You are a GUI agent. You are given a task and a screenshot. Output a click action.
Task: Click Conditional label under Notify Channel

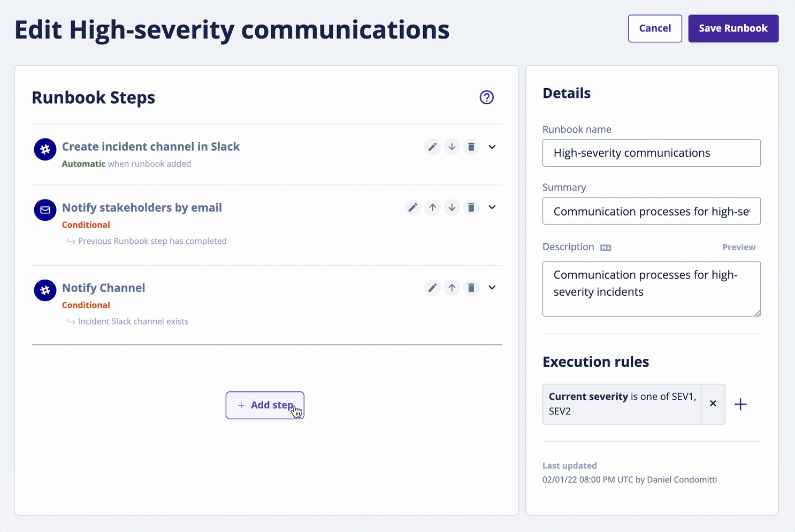pos(86,305)
